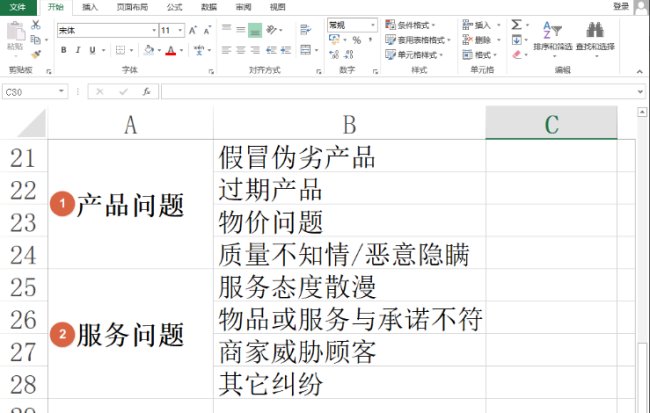This screenshot has height=413, width=650.
Task: Toggle Bold formatting (B)
Action: point(63,50)
